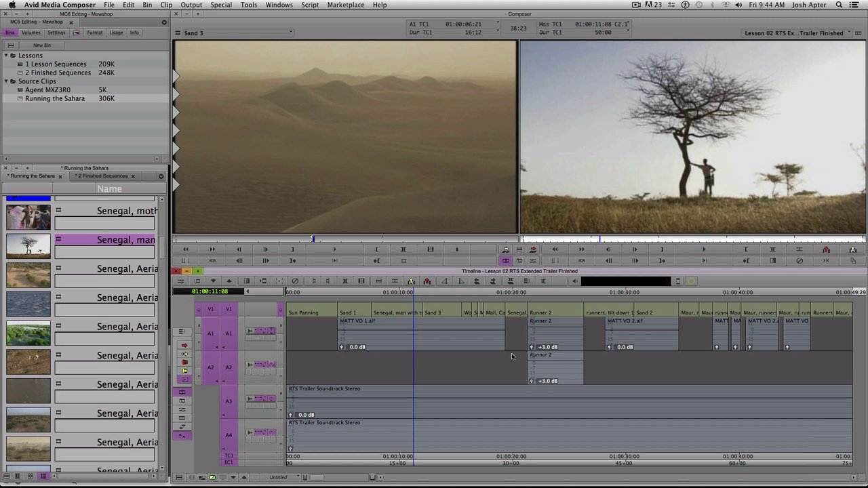Open the Sand 3 source clip dropdown
The width and height of the screenshot is (868, 488).
click(290, 33)
